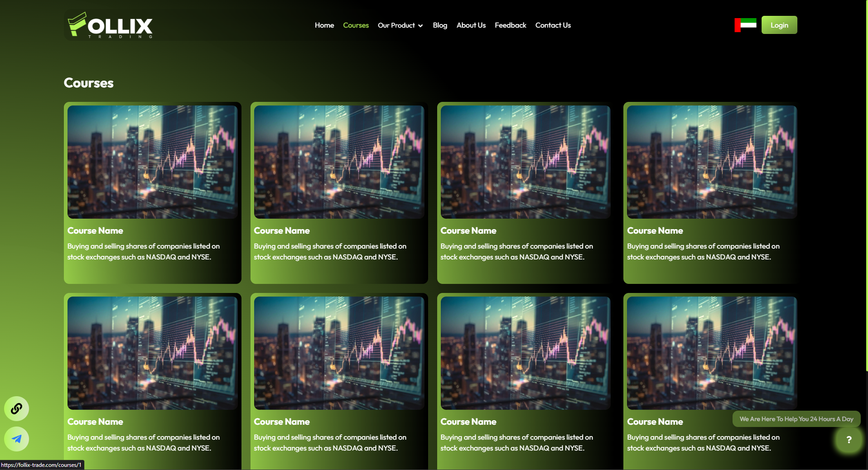The height and width of the screenshot is (470, 868).
Task: Navigate to About Us page
Action: (471, 25)
